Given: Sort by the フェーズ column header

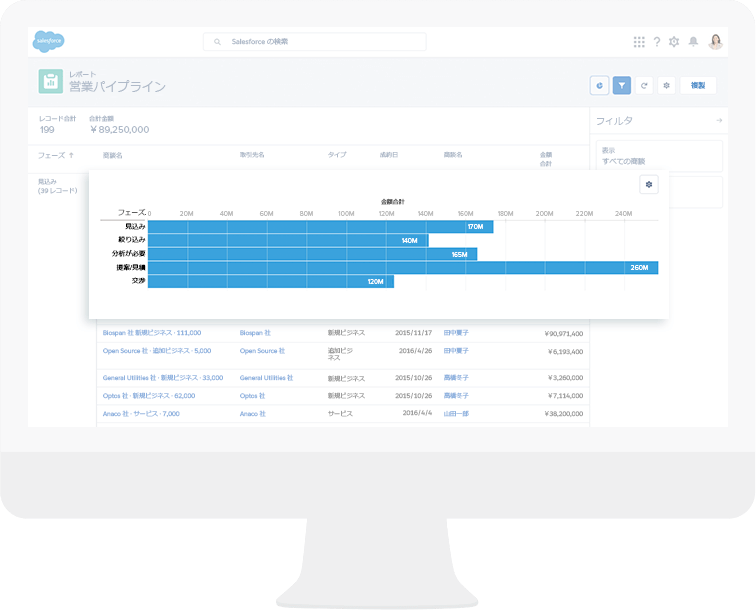Looking at the screenshot, I should (56, 156).
